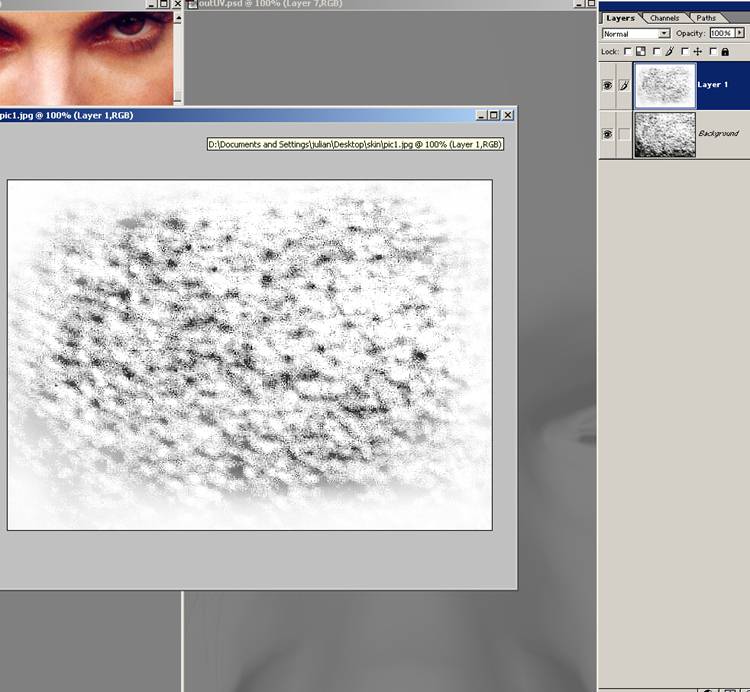Maximize the pic1.jpg document window
Image resolution: width=750 pixels, height=692 pixels.
(x=494, y=115)
